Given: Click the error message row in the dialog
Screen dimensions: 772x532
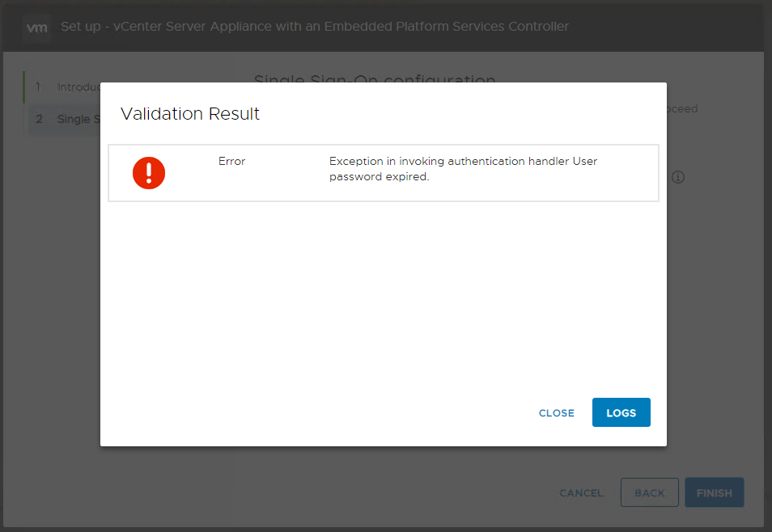Looking at the screenshot, I should [384, 172].
